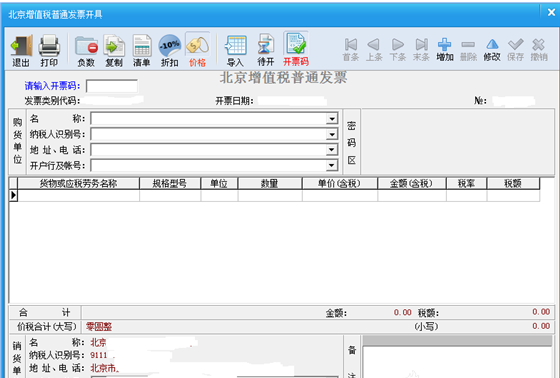
Task: Expand the 纳税人识别号 dropdown arrow
Action: point(332,134)
